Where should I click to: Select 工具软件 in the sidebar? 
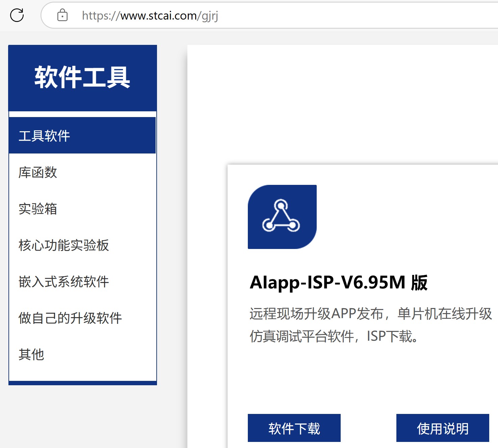pos(82,136)
